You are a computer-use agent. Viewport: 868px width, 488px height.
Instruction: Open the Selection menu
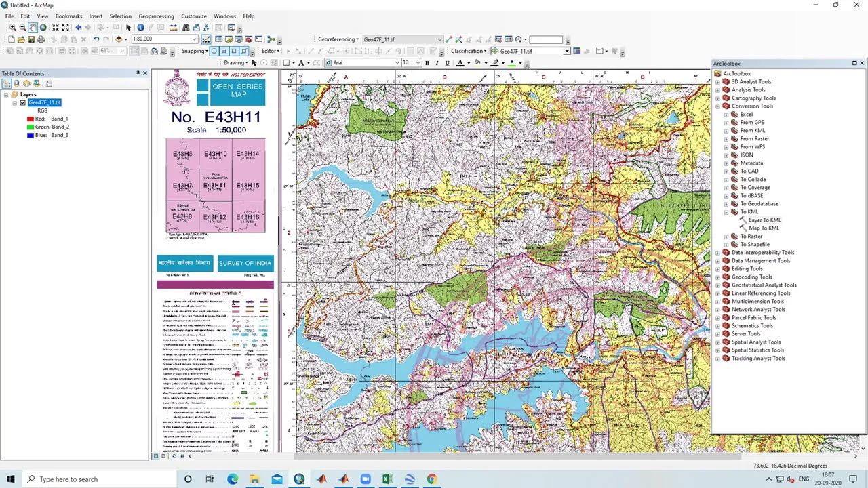pos(120,16)
